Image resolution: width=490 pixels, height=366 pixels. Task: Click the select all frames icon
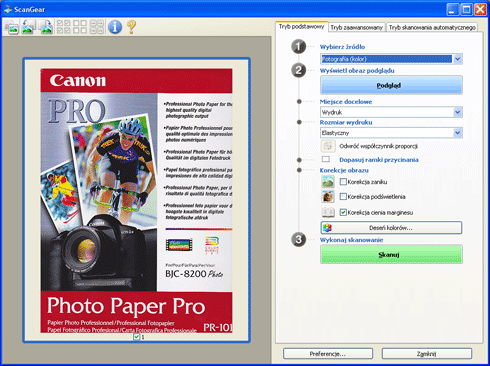coord(63,27)
